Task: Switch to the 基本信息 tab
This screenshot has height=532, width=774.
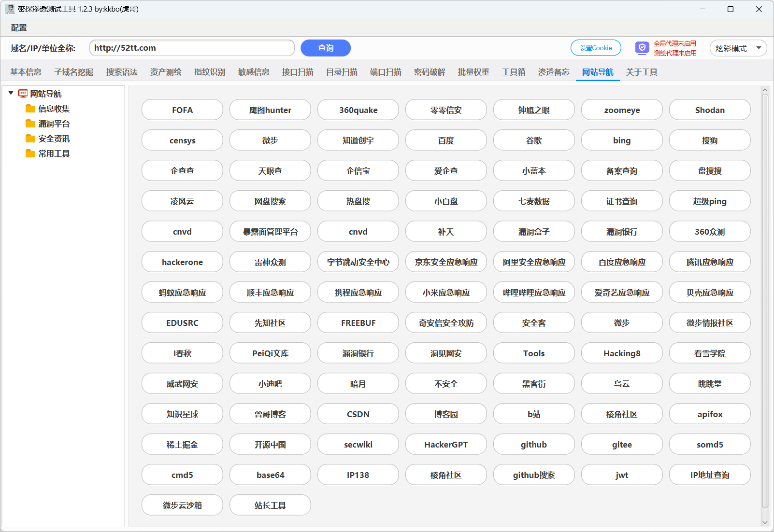Action: coord(26,72)
